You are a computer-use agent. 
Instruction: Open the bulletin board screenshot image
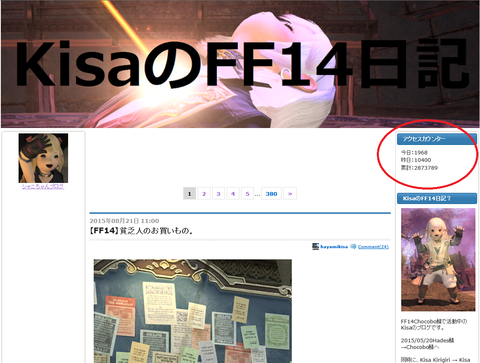tap(193, 311)
